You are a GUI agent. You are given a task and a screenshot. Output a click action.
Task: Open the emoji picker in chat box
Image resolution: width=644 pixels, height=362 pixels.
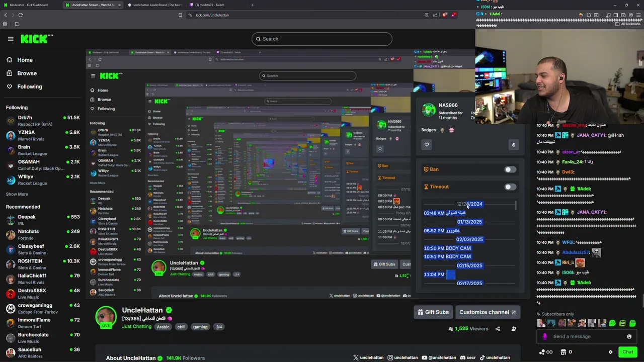coord(629,337)
